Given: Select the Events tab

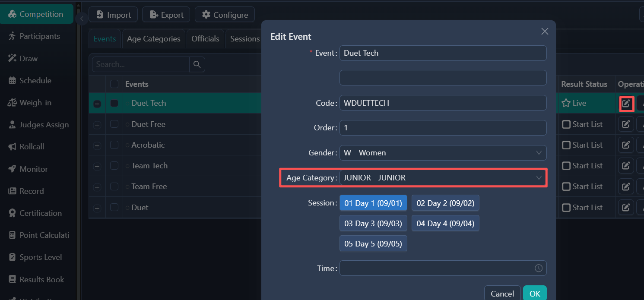Looking at the screenshot, I should [105, 39].
